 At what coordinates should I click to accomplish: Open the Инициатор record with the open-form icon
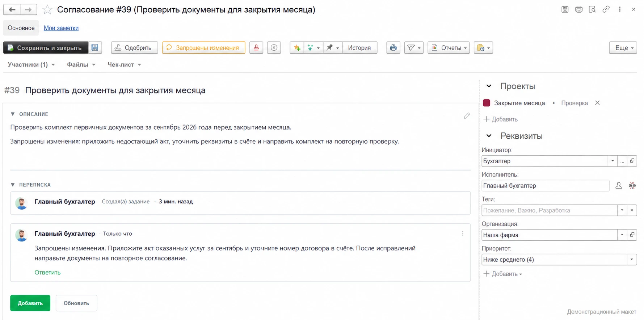pyautogui.click(x=632, y=161)
